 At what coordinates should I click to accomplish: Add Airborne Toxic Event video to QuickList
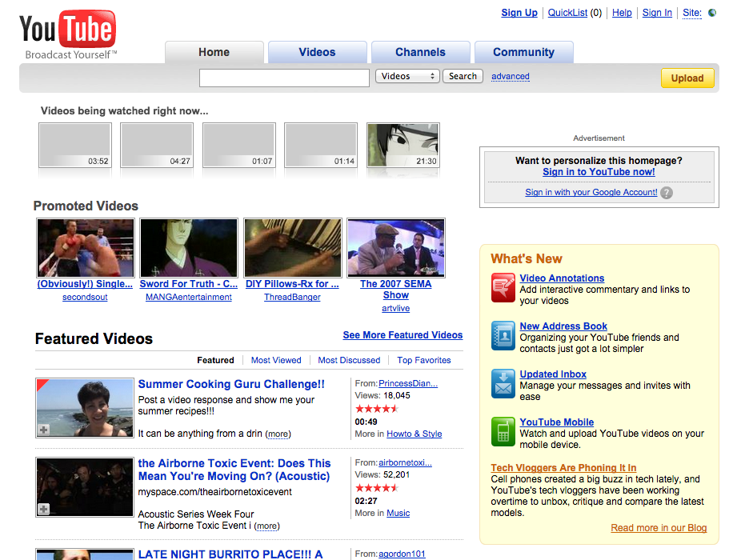click(x=44, y=509)
